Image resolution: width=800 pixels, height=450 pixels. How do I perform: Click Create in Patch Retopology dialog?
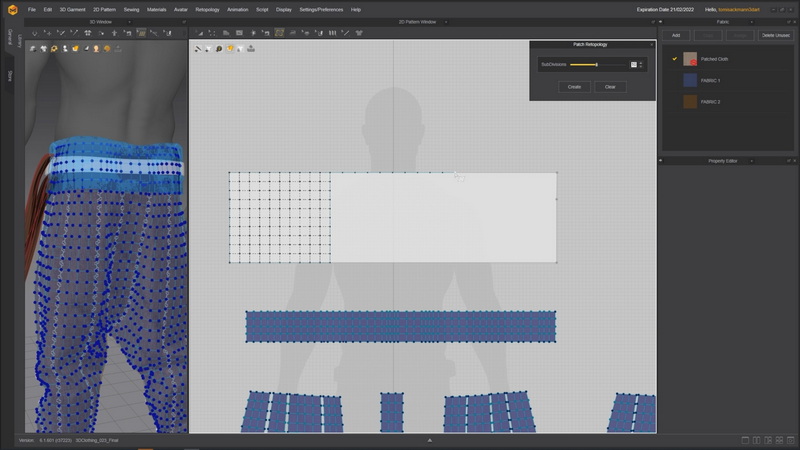[x=574, y=87]
